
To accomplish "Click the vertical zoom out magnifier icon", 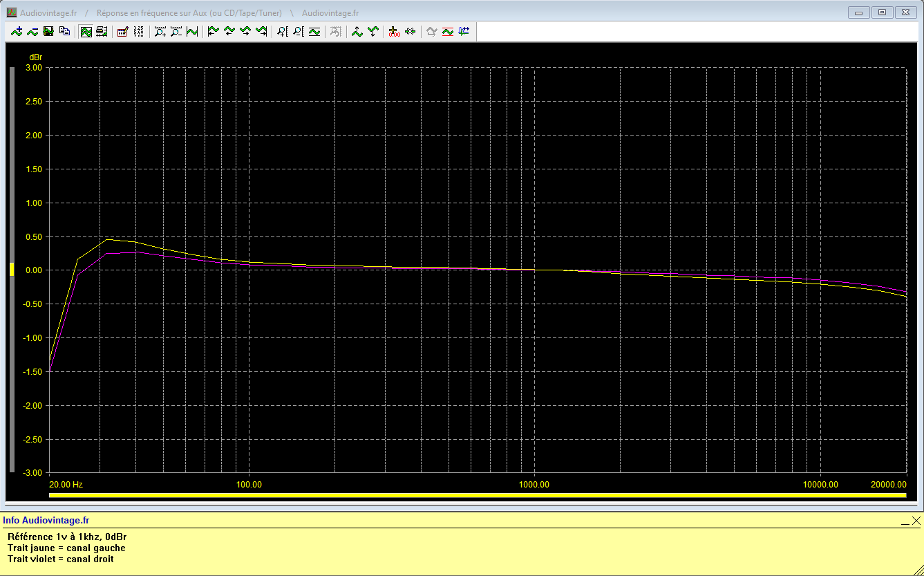I will pos(299,31).
